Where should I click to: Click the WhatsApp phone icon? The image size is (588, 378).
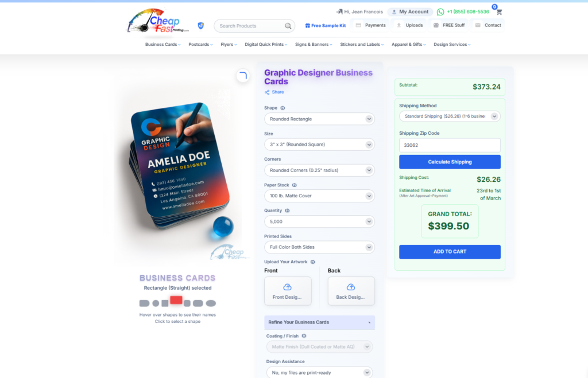click(x=440, y=12)
